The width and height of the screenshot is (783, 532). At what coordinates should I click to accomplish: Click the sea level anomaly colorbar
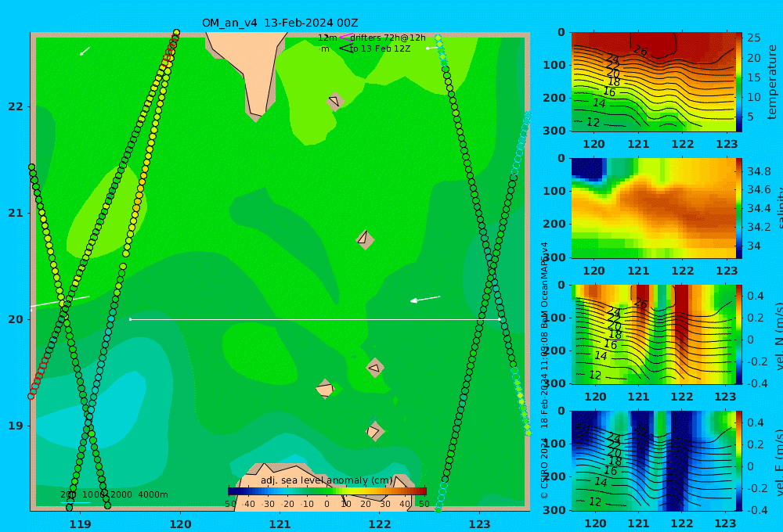327,491
